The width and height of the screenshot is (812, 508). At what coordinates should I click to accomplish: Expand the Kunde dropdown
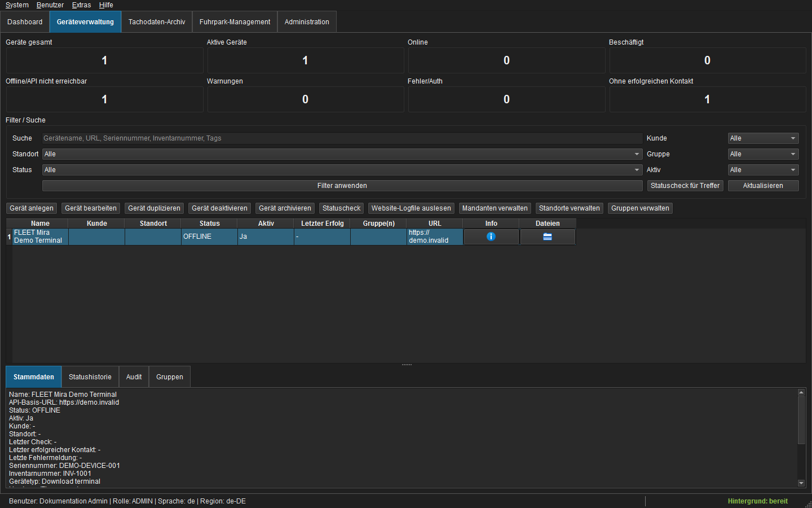coord(763,138)
